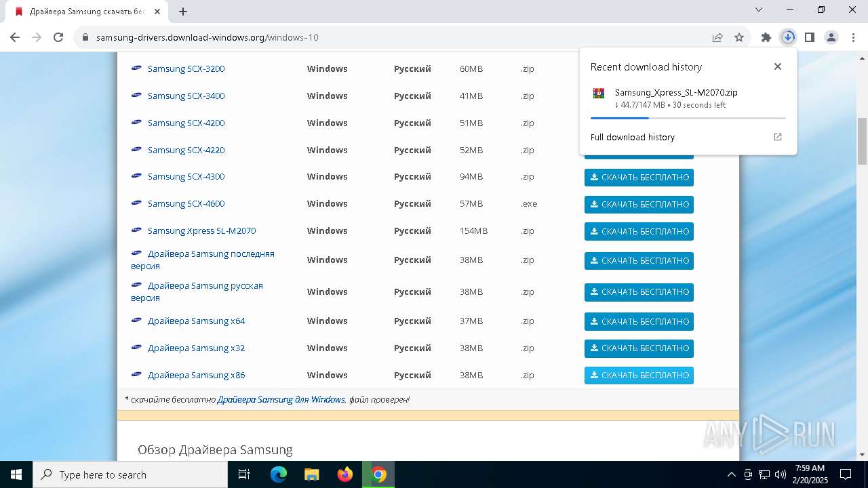Image resolution: width=868 pixels, height=488 pixels.
Task: Open File Explorer from taskbar
Action: click(x=312, y=474)
